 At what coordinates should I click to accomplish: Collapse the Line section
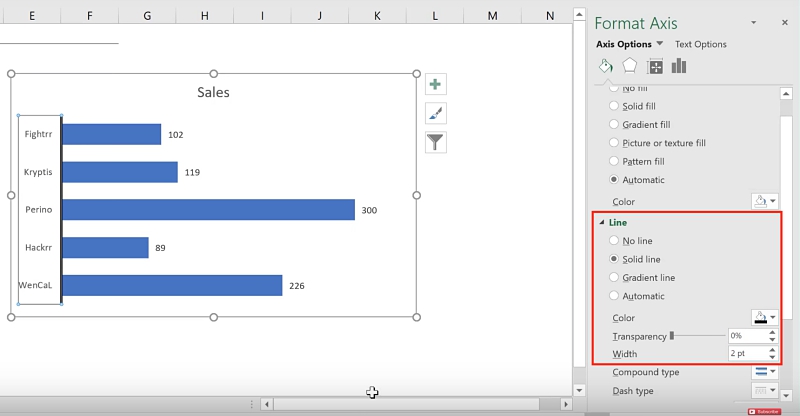pyautogui.click(x=601, y=222)
